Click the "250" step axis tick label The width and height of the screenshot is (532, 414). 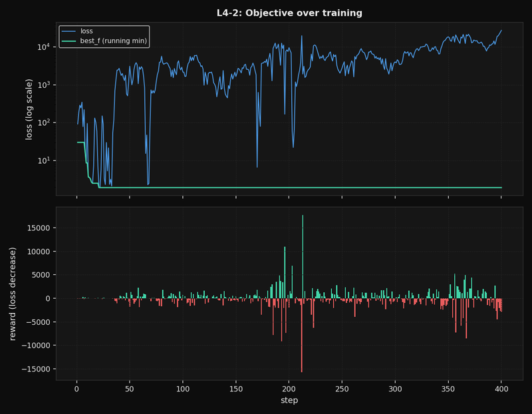tap(342, 389)
